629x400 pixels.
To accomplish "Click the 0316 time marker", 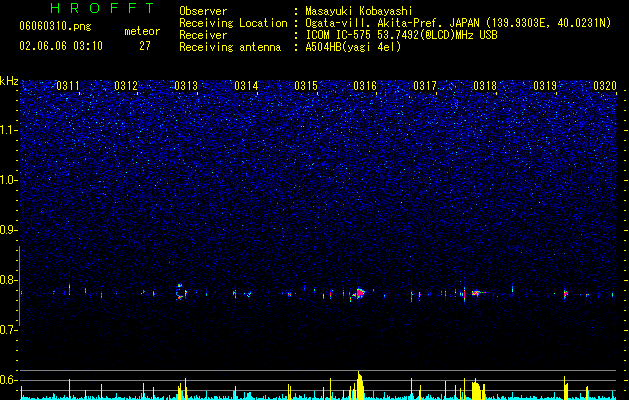I will click(x=365, y=86).
